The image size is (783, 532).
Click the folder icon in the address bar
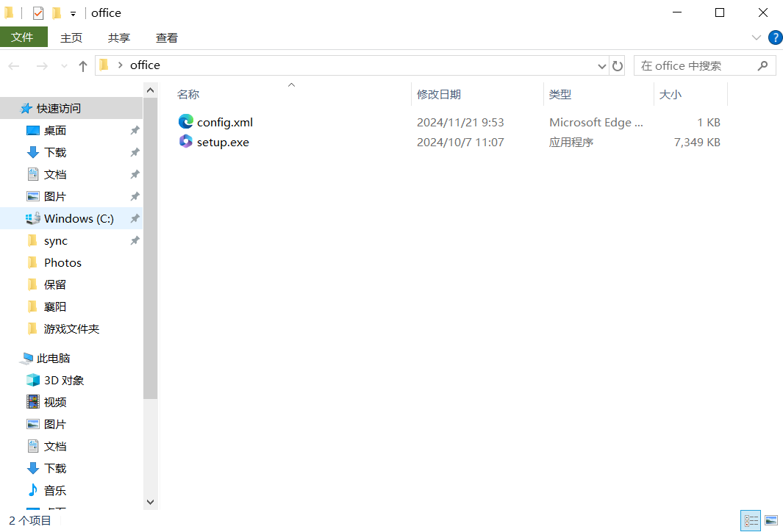[104, 65]
